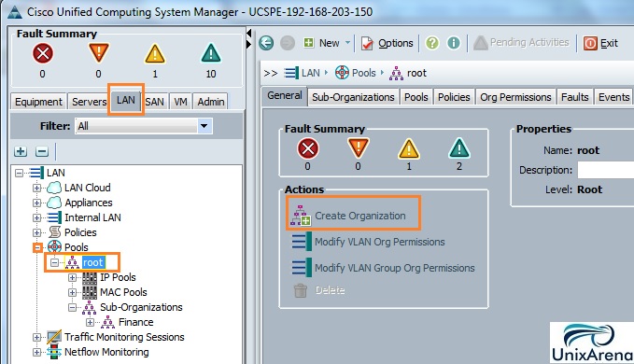The image size is (634, 364).
Task: Click the green Back navigation arrow
Action: point(266,43)
